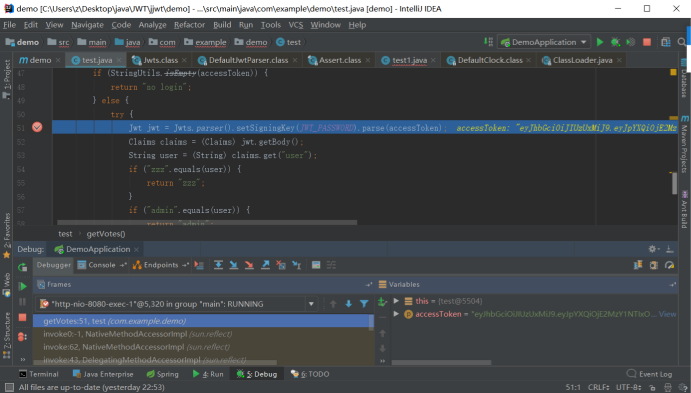Open the Build menu

click(x=222, y=25)
